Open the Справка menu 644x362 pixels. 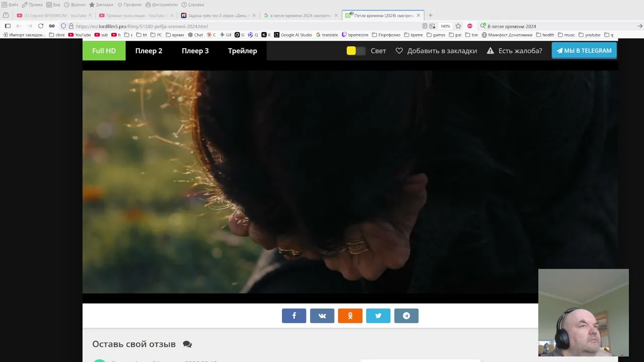[193, 5]
